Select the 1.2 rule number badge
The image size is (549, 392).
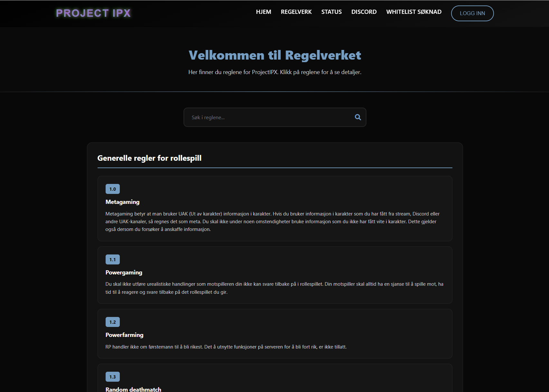(x=112, y=322)
